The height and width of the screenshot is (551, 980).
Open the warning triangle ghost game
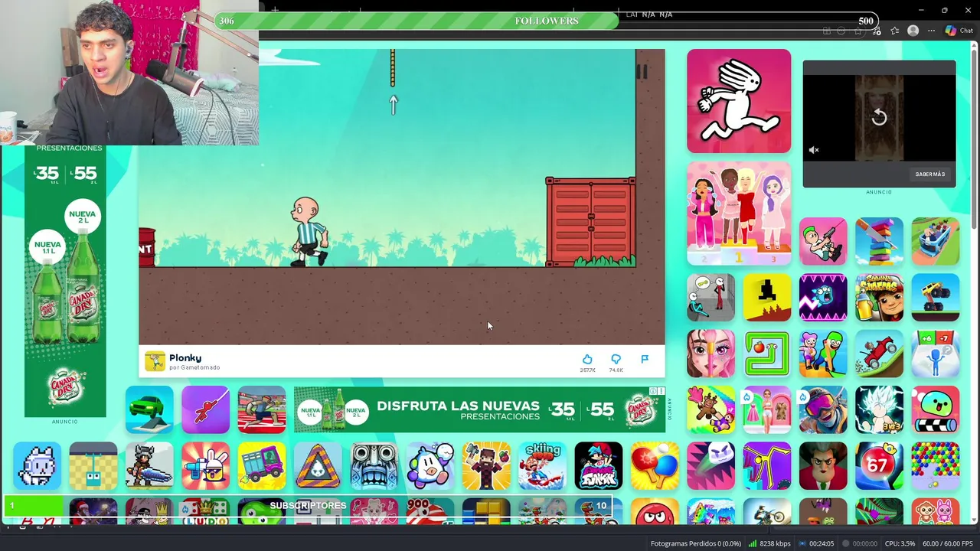pos(318,466)
